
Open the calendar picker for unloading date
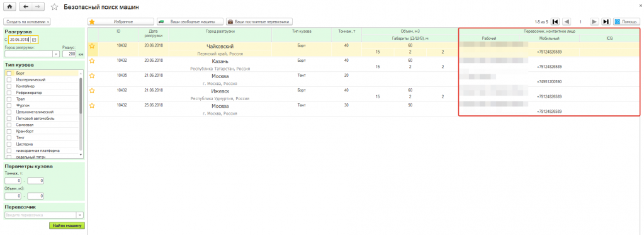[35, 40]
